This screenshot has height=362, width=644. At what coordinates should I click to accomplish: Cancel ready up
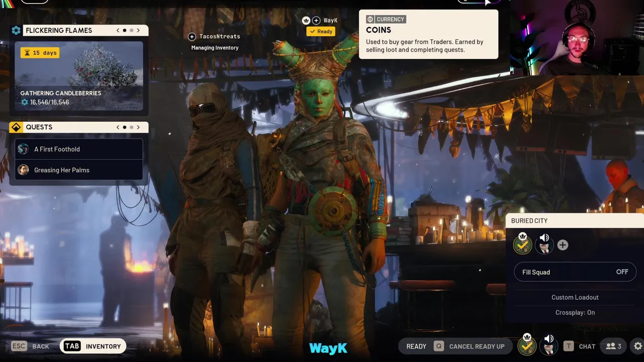[476, 346]
